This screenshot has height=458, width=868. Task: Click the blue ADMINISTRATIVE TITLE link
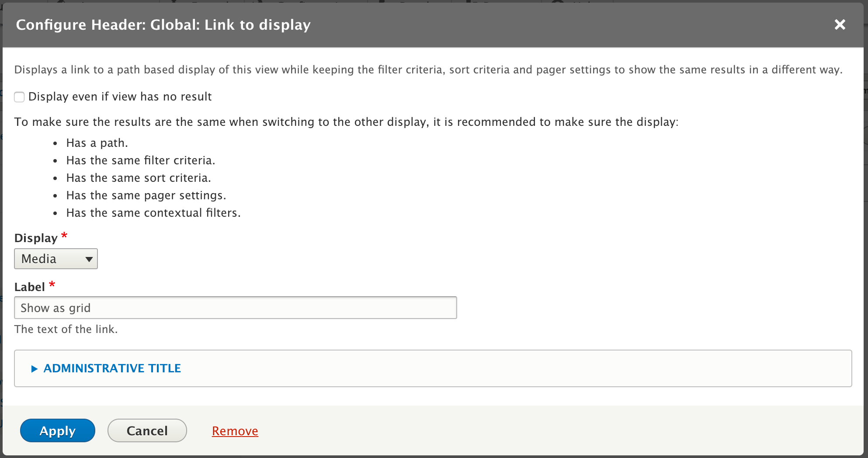point(112,368)
